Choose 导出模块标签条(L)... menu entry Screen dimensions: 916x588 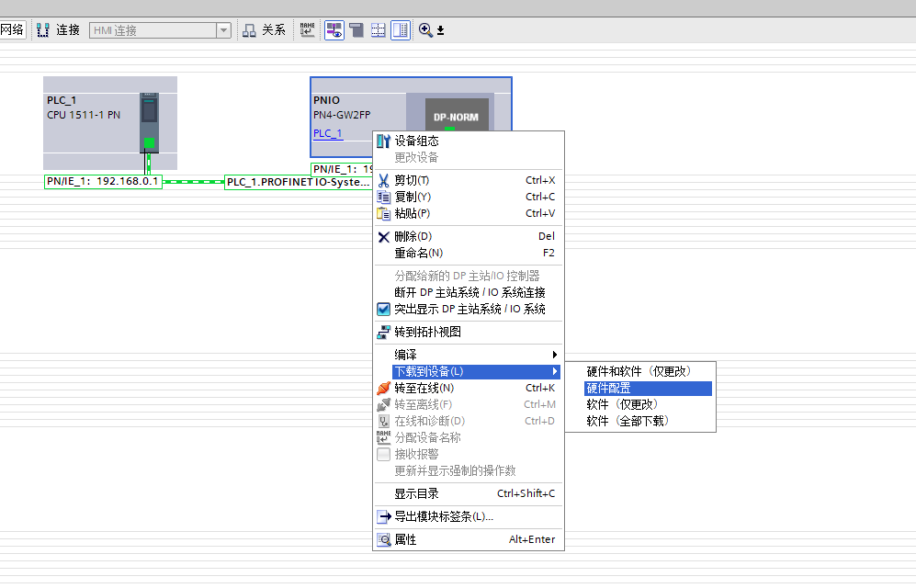469,516
